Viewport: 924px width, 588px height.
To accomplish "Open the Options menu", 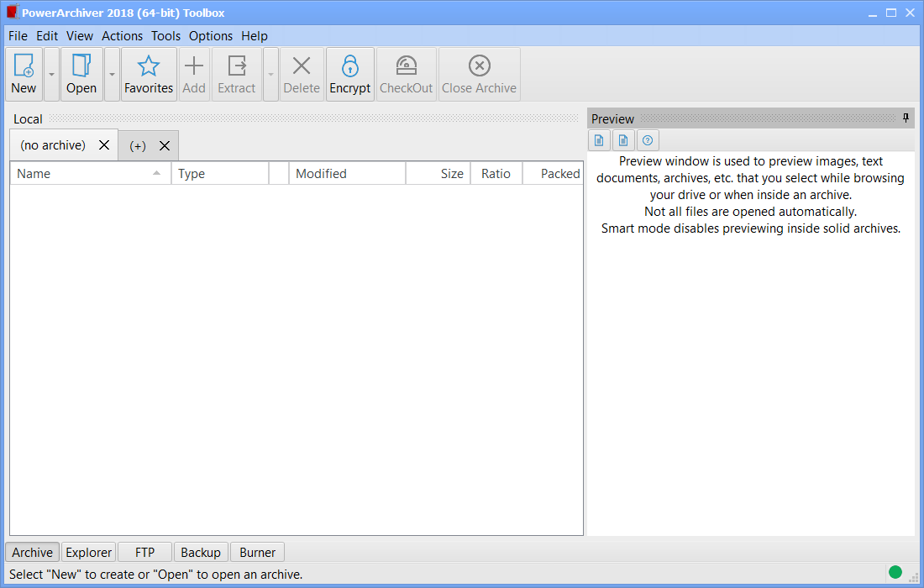I will coord(210,36).
